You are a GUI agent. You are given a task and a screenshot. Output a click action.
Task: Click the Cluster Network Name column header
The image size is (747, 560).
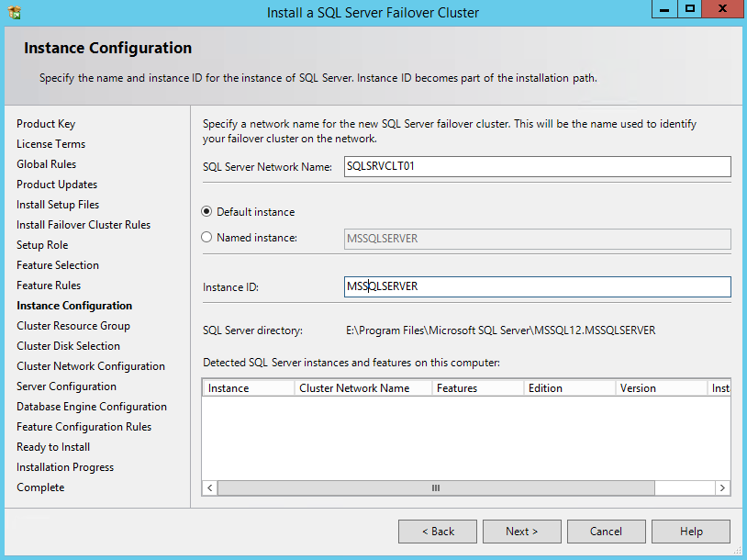[363, 388]
